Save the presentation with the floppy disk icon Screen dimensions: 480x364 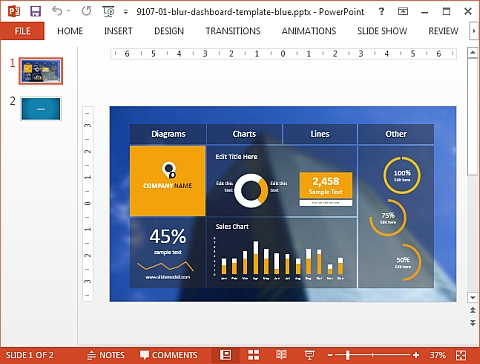35,11
